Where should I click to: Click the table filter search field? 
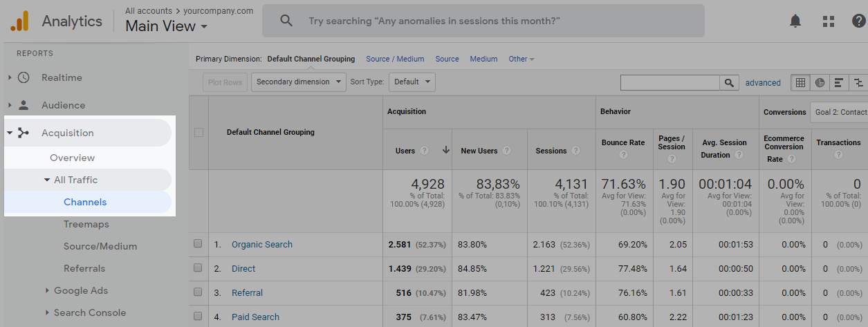coord(670,83)
